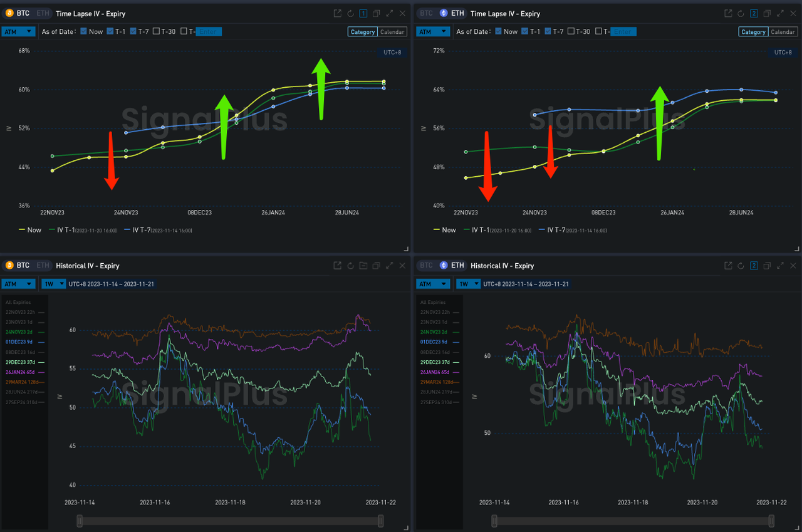Duplicate the ETH Historical IV panel

point(768,266)
